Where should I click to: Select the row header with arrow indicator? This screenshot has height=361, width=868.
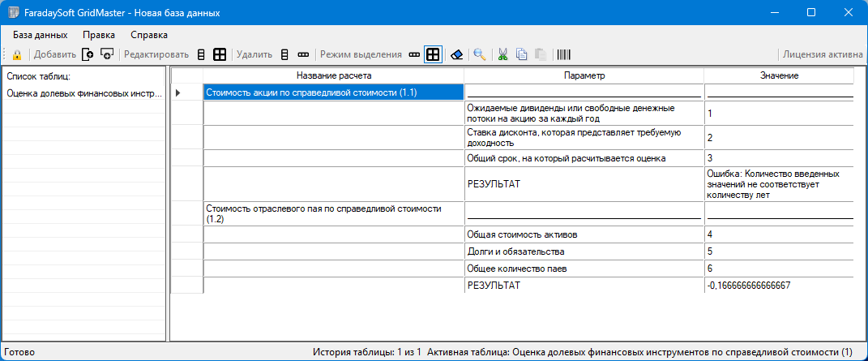click(186, 93)
